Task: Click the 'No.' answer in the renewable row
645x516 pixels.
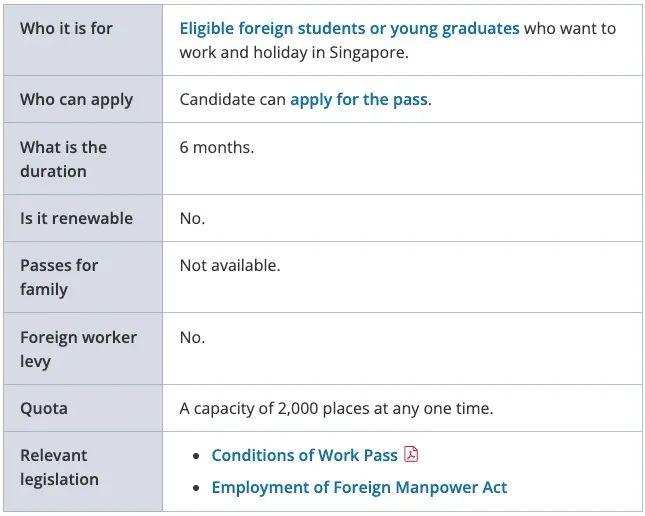Action: click(x=192, y=218)
